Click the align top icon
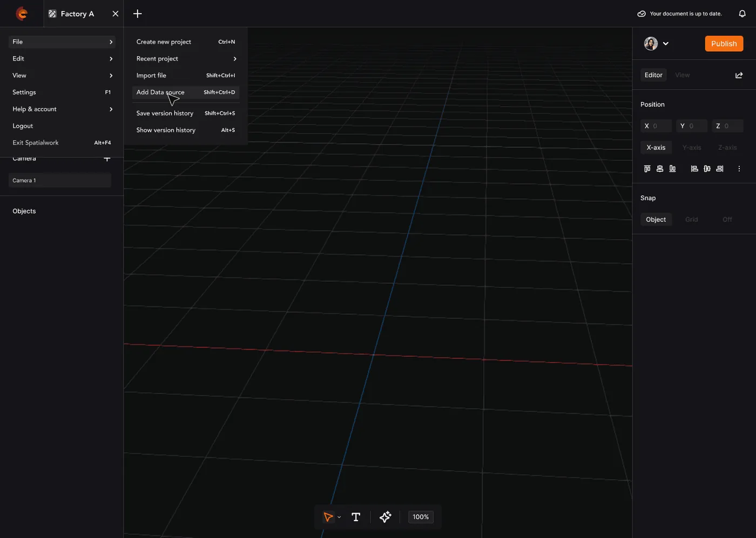The height and width of the screenshot is (538, 756). 647,169
